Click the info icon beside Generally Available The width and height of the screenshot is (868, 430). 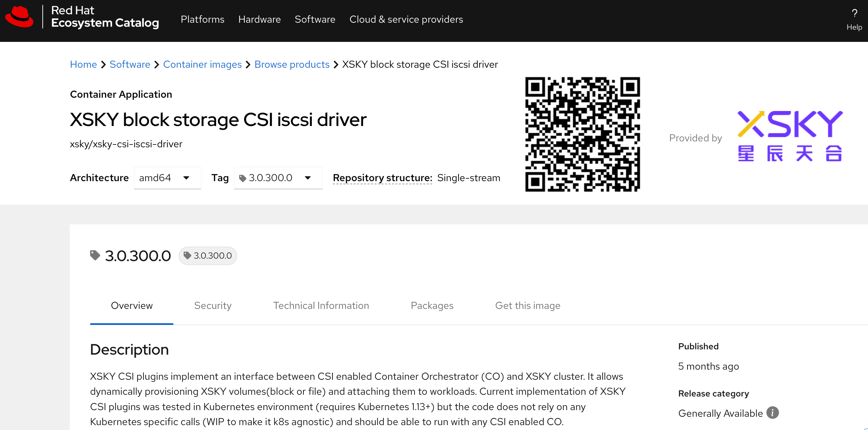(772, 413)
